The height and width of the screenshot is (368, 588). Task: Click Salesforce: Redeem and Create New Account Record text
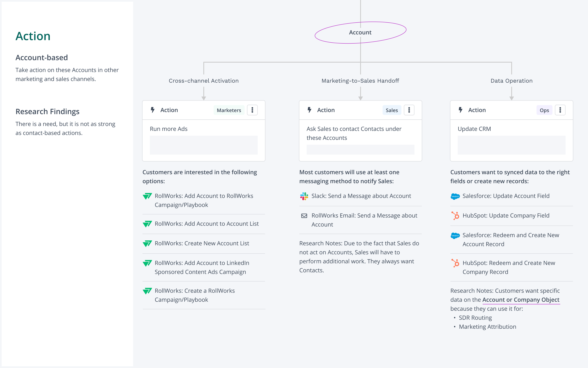coord(510,240)
